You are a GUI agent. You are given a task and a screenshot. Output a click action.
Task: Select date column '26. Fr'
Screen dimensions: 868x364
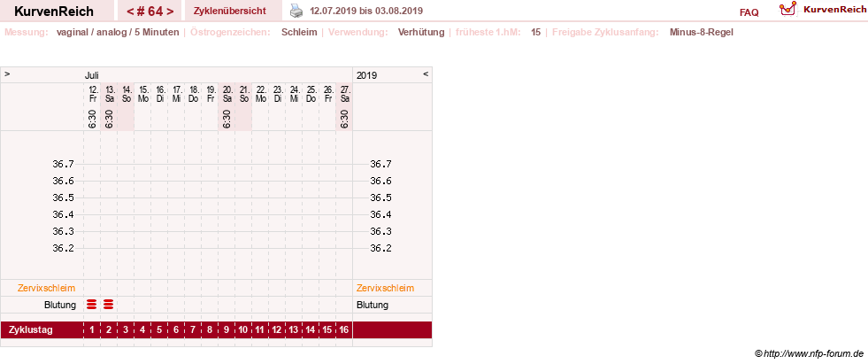tap(327, 94)
